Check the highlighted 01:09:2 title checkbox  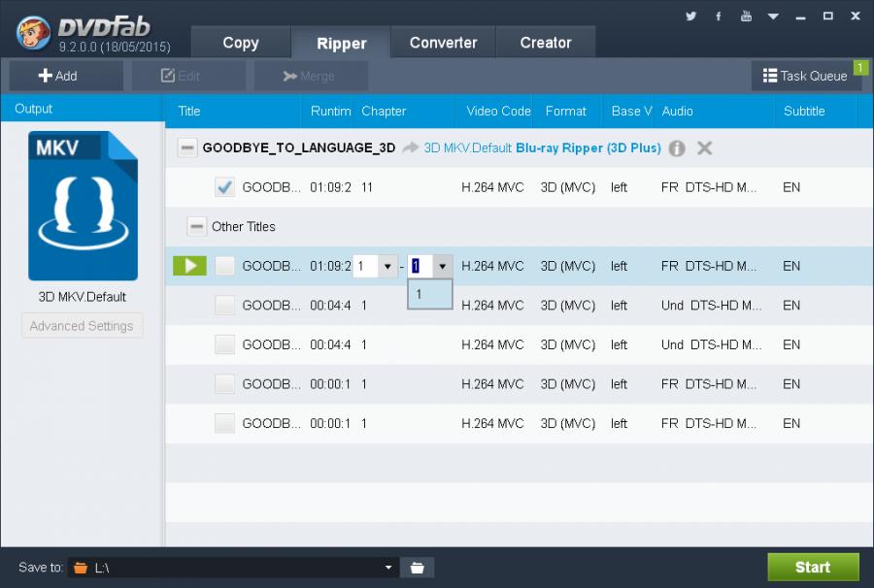[225, 266]
